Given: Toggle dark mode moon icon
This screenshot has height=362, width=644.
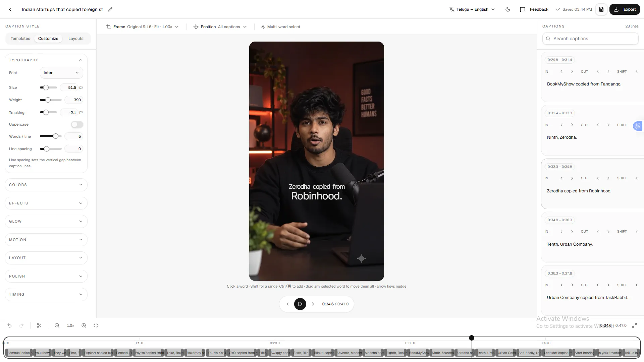Looking at the screenshot, I should 508,9.
